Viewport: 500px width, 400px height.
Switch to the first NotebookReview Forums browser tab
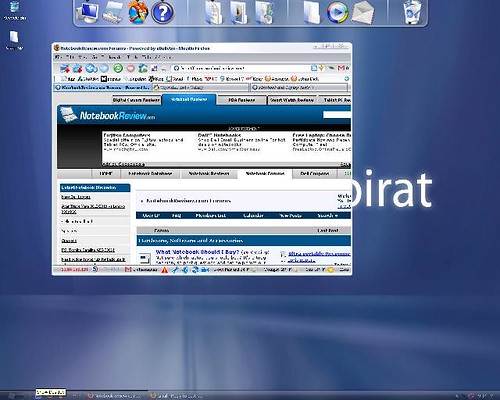tap(103, 88)
